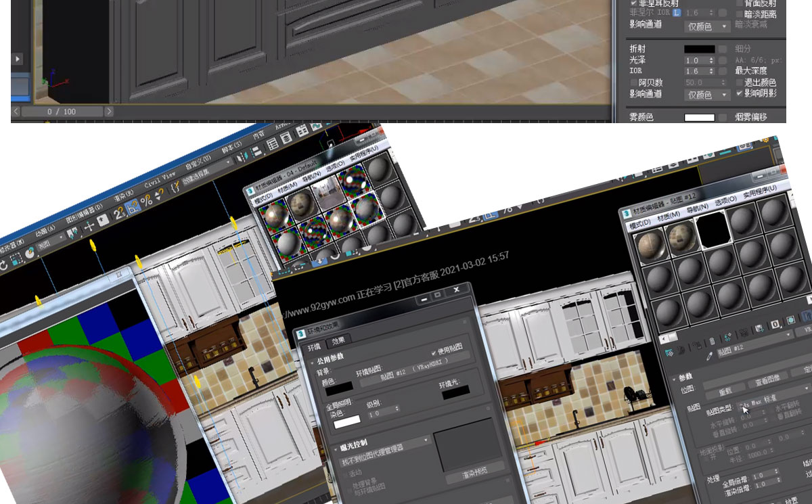
Task: Uncheck the 影响阴影 checkbox
Action: pyautogui.click(x=739, y=94)
